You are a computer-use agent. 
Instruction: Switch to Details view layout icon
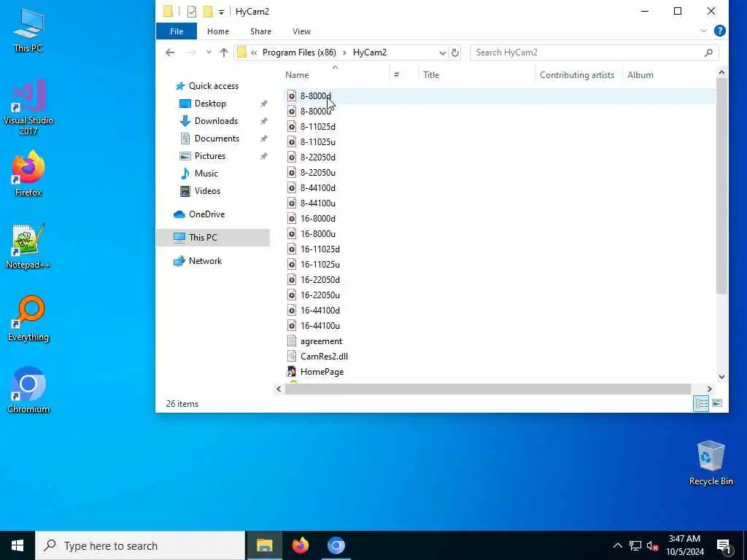[x=701, y=403]
